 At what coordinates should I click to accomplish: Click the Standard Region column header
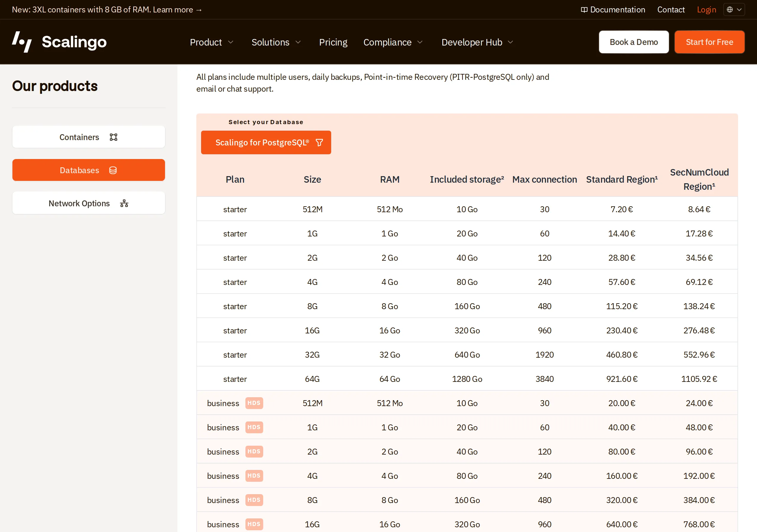pos(622,179)
